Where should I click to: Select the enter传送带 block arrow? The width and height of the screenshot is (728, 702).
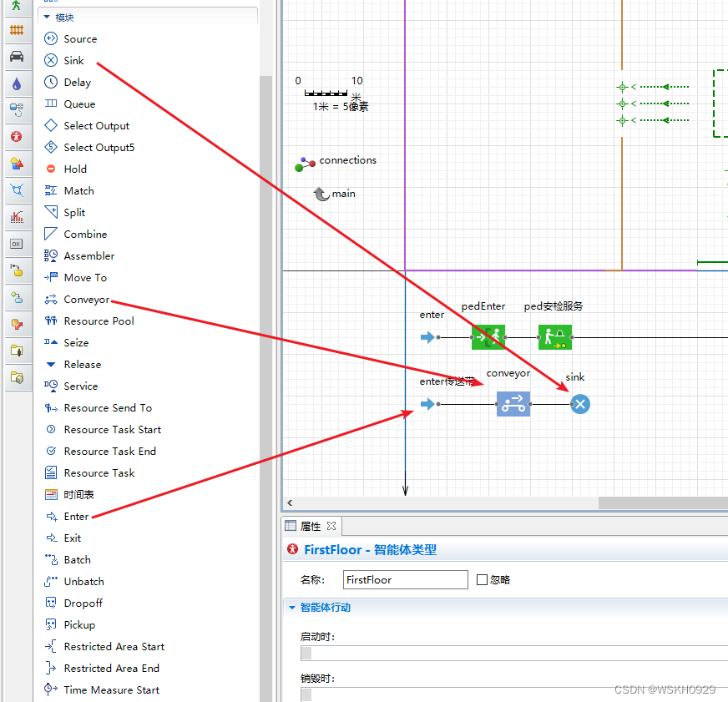(x=427, y=404)
